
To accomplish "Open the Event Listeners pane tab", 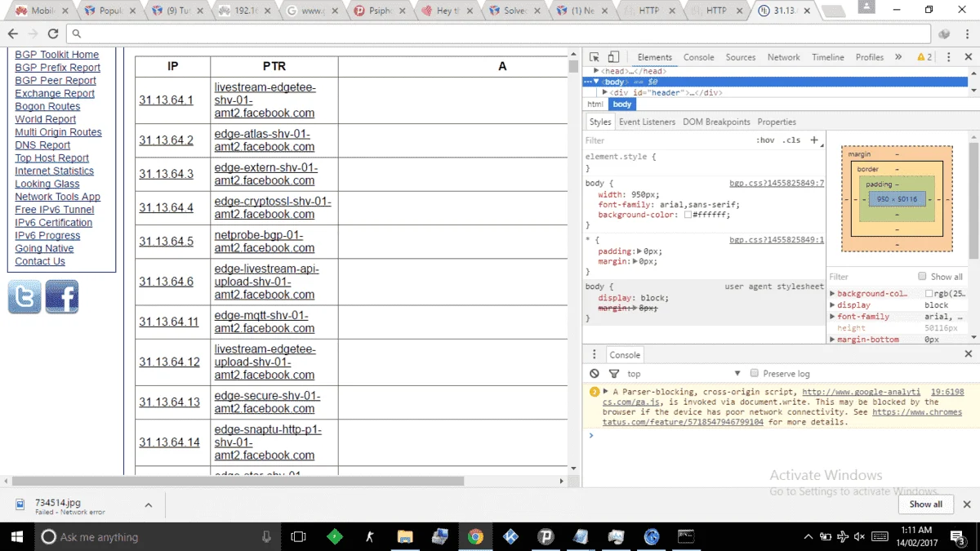I will [647, 122].
